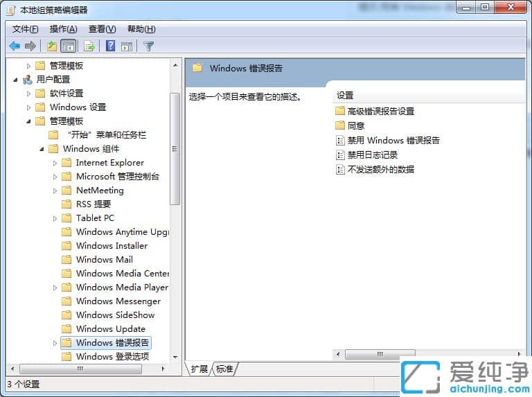
Task: Click the Export list toolbar icon
Action: click(89, 46)
